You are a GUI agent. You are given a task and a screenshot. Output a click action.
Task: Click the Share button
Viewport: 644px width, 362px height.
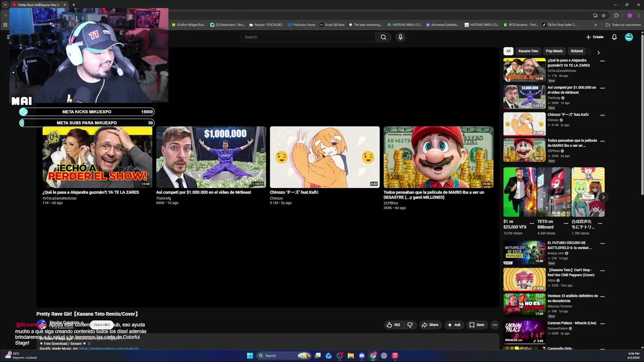pos(430,325)
